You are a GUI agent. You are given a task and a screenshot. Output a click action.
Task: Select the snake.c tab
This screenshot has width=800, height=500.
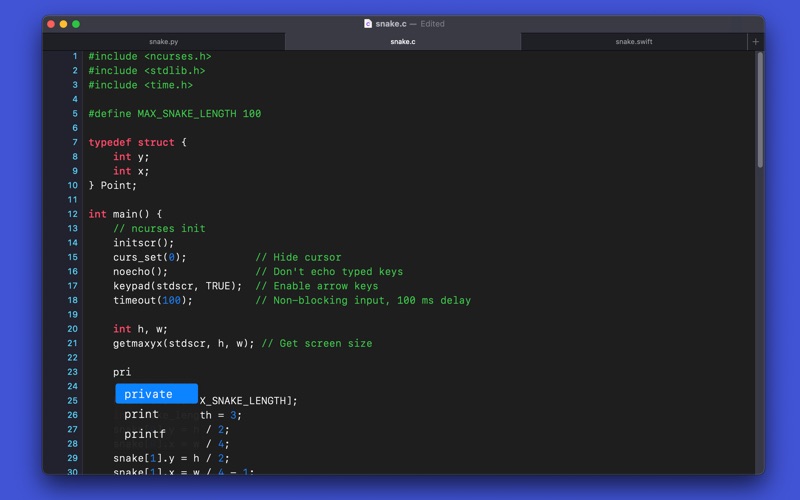pyautogui.click(x=402, y=42)
